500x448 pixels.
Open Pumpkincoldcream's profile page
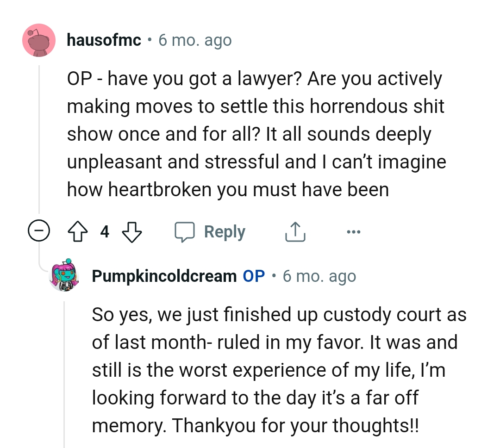162,275
